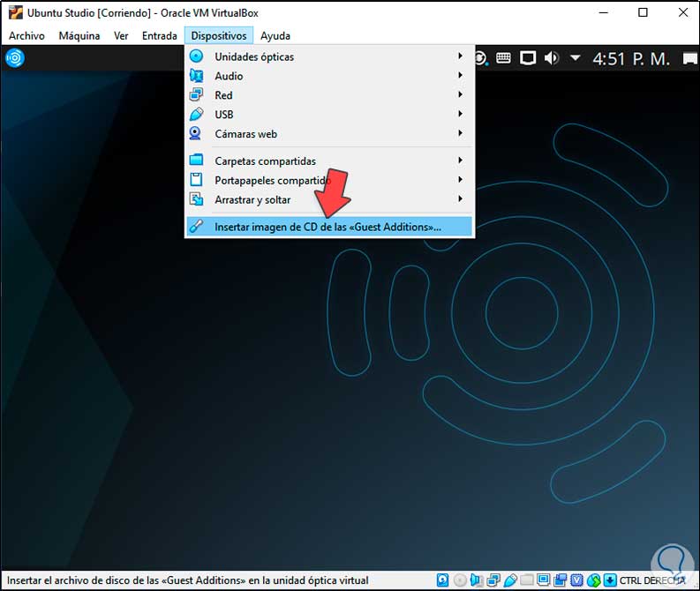Click the display tray icon in guest panel

pos(528,58)
